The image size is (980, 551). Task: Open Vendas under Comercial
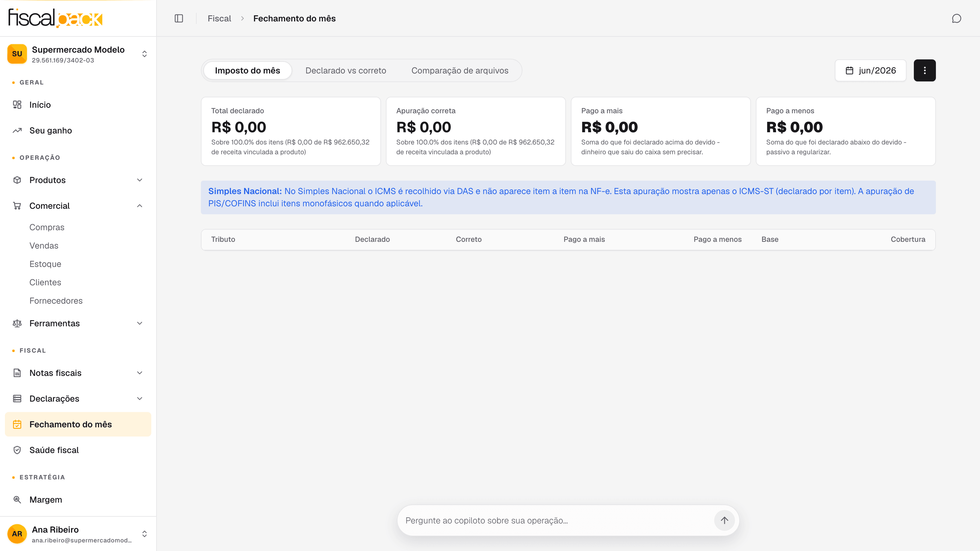coord(44,246)
